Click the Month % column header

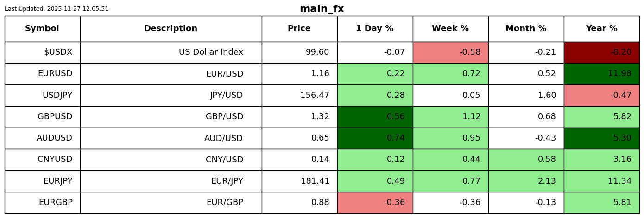(x=526, y=29)
